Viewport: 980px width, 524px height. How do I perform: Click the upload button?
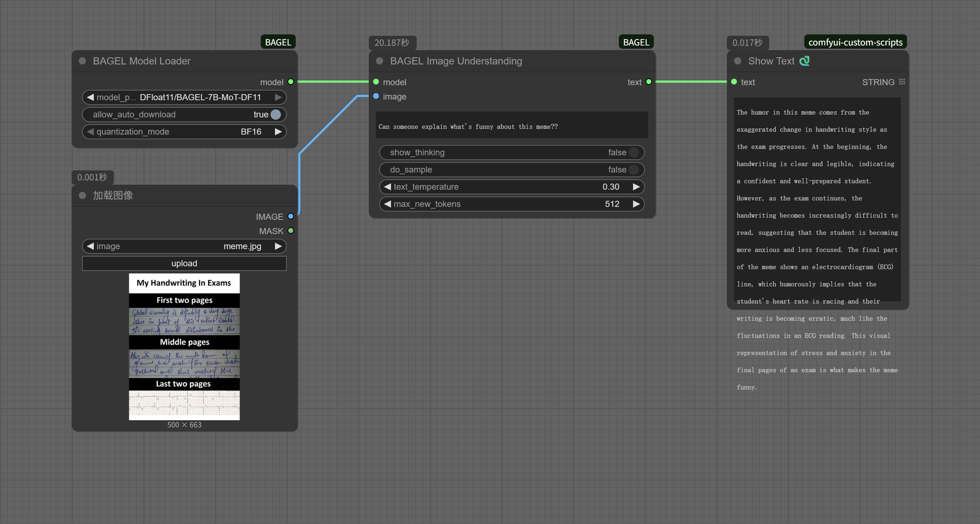pos(184,263)
